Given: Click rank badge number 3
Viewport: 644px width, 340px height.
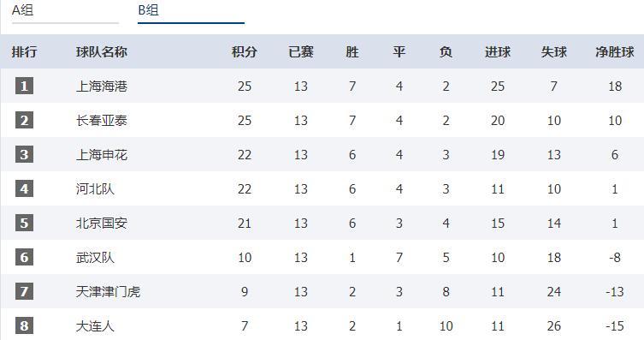Looking at the screenshot, I should 24,154.
